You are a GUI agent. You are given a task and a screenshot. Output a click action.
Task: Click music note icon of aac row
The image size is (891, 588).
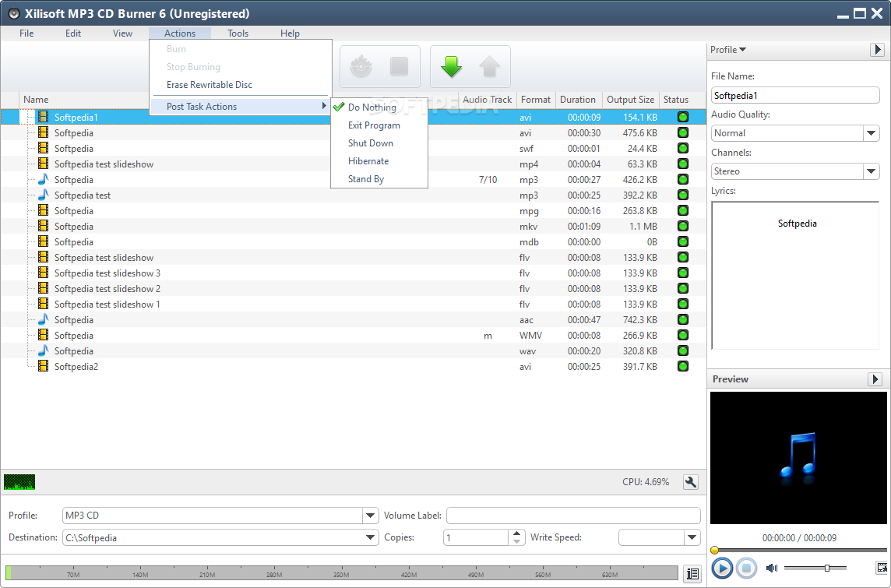[x=43, y=320]
